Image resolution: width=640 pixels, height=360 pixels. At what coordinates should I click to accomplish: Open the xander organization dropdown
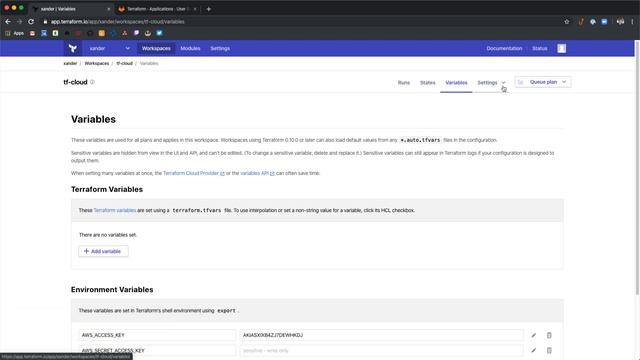coord(110,48)
